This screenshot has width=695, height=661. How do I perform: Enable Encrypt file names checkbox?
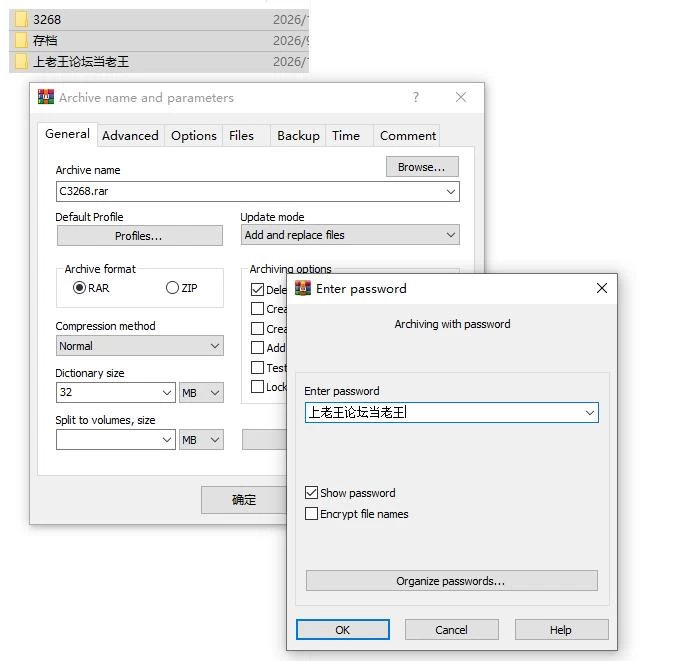(312, 513)
